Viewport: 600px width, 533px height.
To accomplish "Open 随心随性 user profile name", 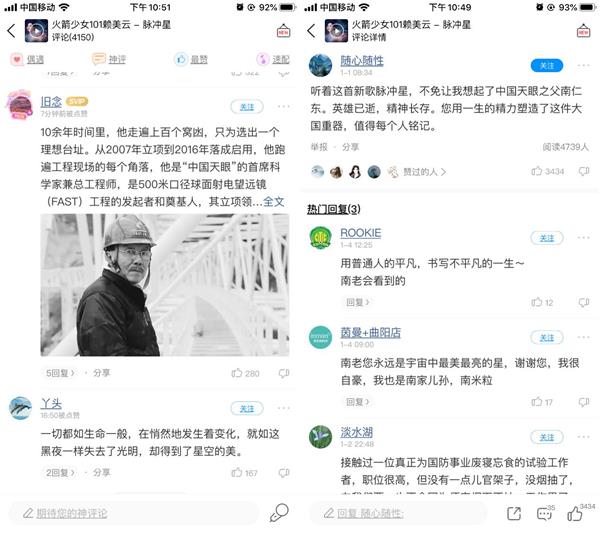I will 362,60.
